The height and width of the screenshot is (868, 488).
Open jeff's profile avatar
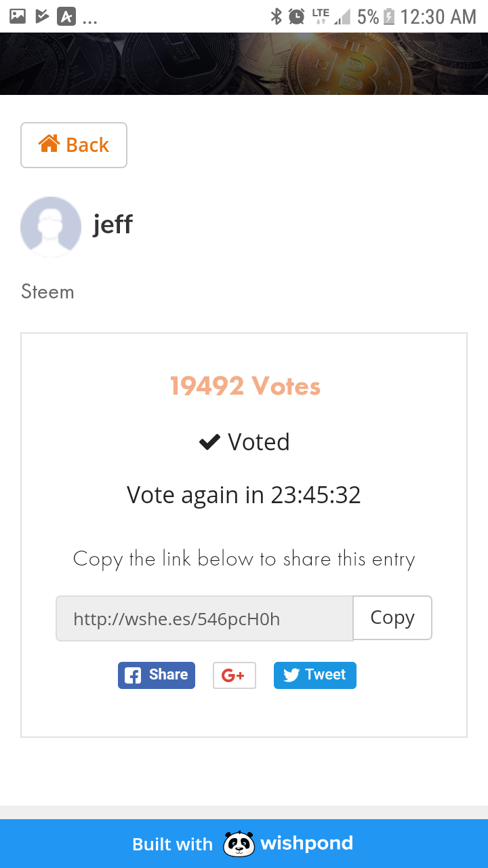tap(51, 227)
